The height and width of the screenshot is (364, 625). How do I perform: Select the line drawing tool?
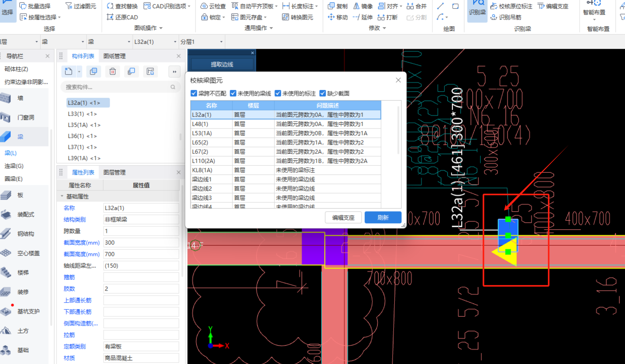(x=440, y=6)
